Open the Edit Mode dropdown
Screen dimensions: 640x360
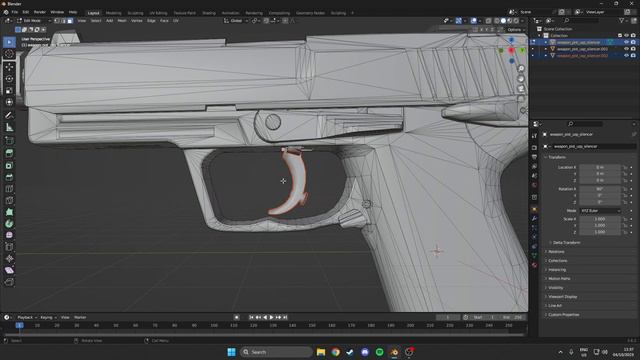pyautogui.click(x=33, y=20)
